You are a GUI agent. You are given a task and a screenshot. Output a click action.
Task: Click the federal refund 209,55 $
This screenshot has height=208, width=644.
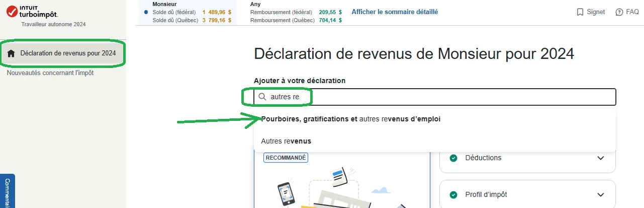pyautogui.click(x=330, y=12)
